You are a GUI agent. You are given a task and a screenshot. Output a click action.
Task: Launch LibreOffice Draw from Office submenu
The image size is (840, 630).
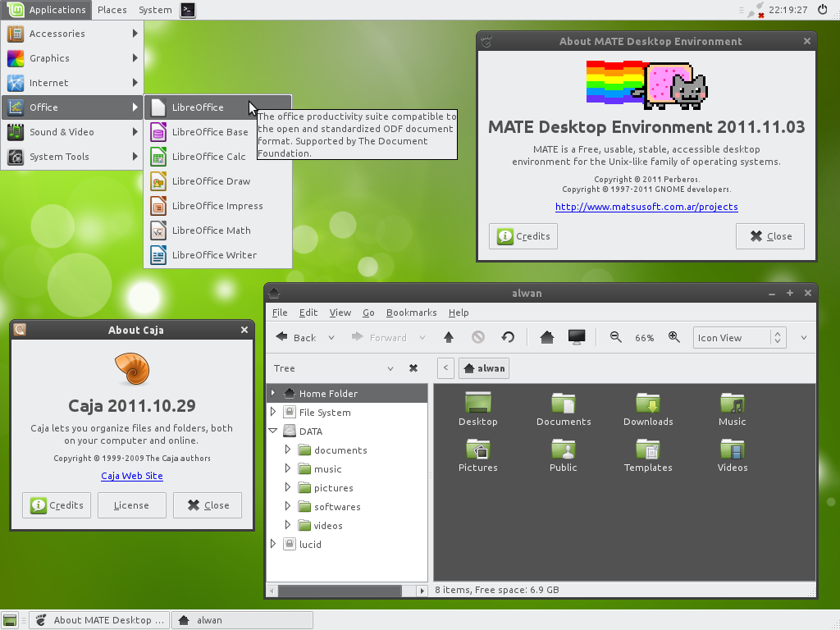tap(218, 181)
